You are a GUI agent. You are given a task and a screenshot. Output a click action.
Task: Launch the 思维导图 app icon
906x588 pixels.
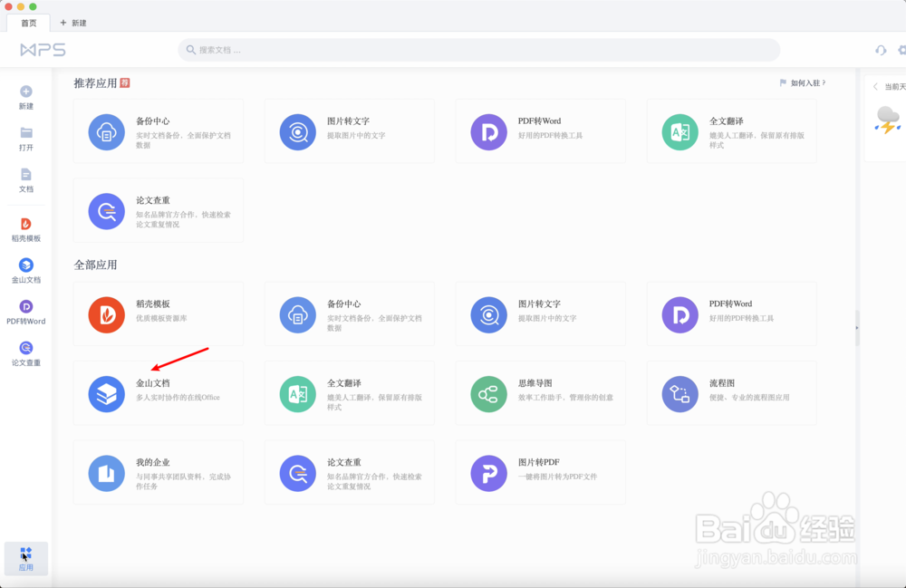point(489,394)
